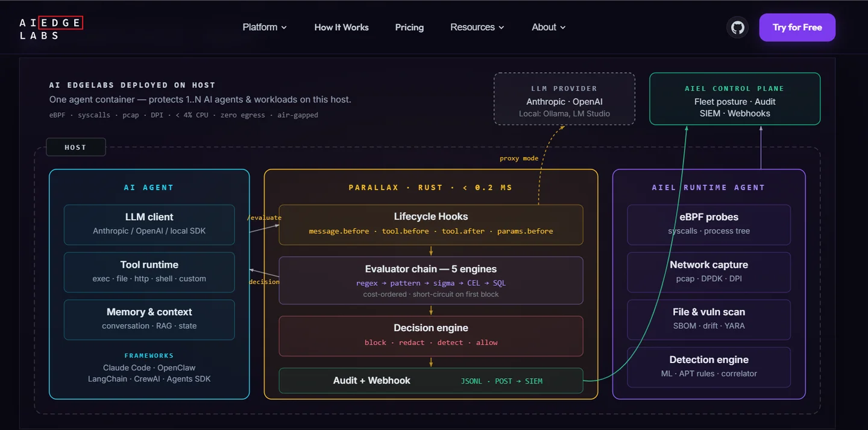Screen dimensions: 868x430
Task: Click 'message.before · tool.before' hooks line
Action: click(431, 231)
